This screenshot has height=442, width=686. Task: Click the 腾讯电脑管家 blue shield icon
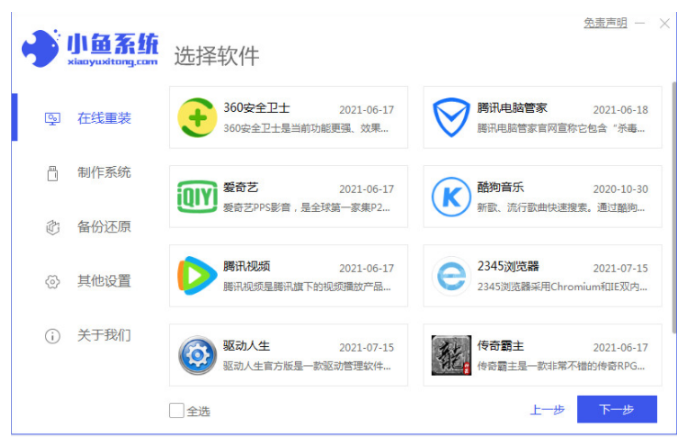(451, 118)
